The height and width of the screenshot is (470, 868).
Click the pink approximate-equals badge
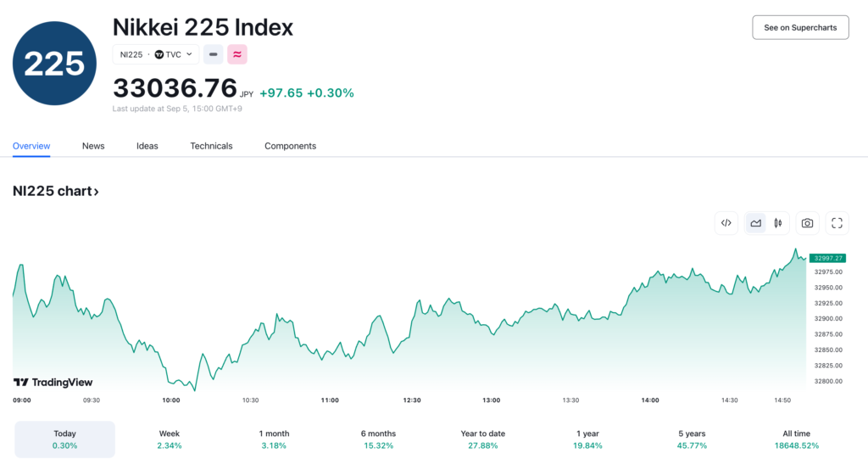click(237, 54)
